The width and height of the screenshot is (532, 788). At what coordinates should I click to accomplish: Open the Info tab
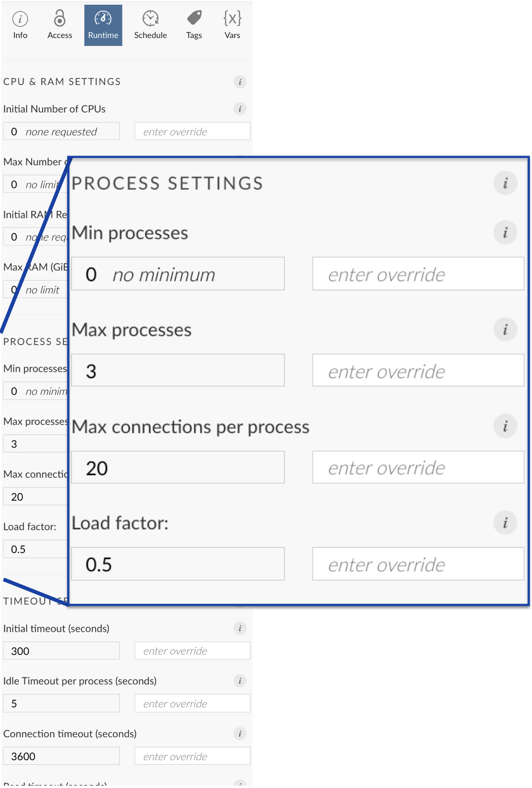[20, 25]
